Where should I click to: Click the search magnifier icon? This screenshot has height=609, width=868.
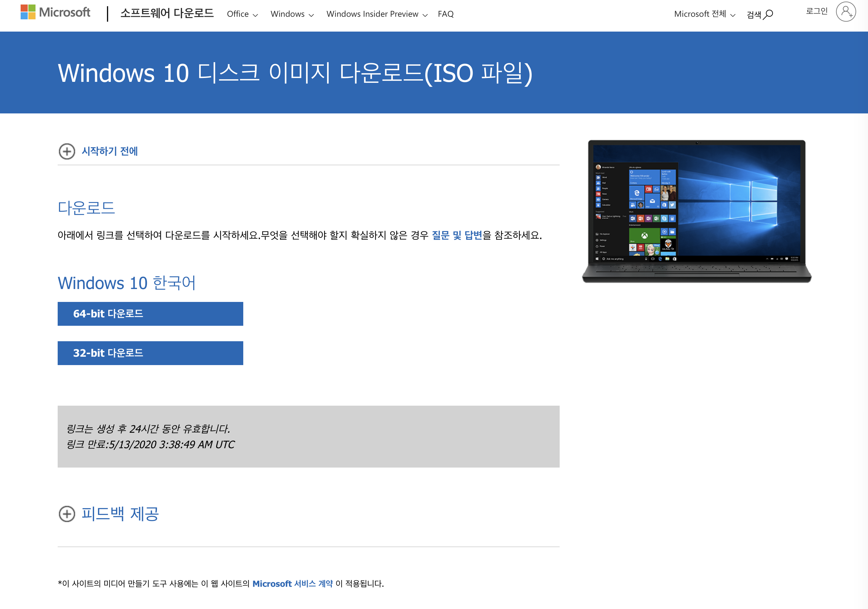768,15
